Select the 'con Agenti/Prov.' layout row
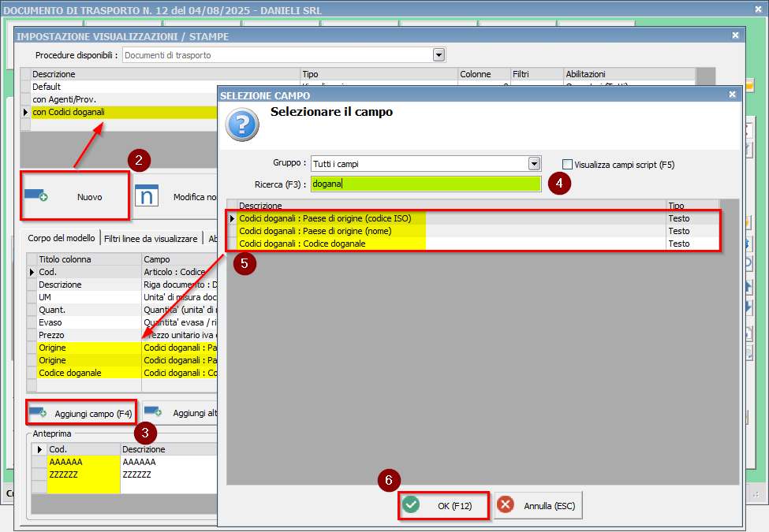 pyautogui.click(x=63, y=99)
